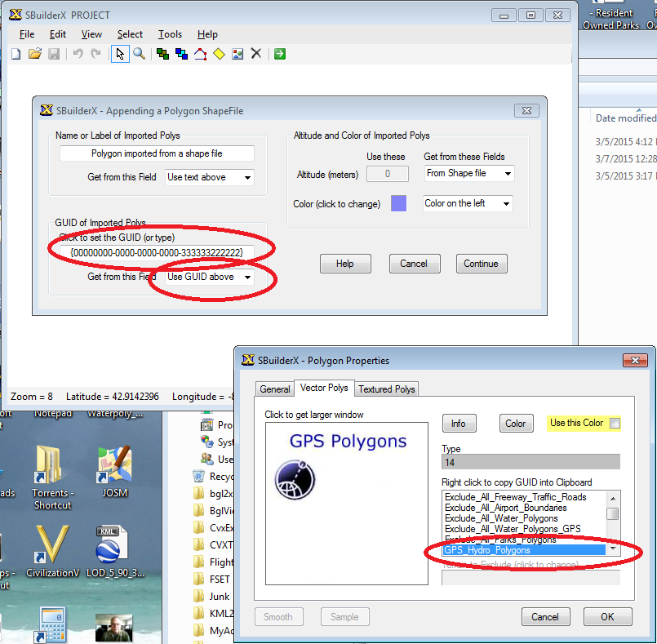
Task: Open the Select menu
Action: click(x=130, y=34)
